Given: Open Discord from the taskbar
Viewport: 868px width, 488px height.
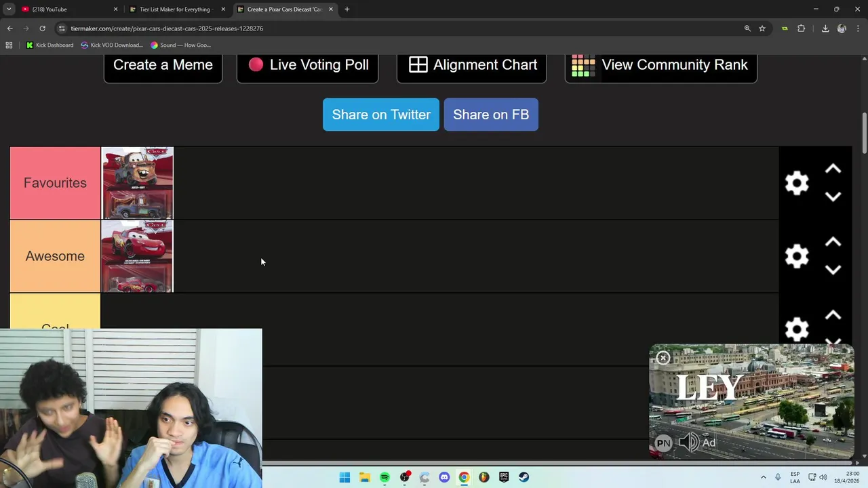Looking at the screenshot, I should 444,477.
